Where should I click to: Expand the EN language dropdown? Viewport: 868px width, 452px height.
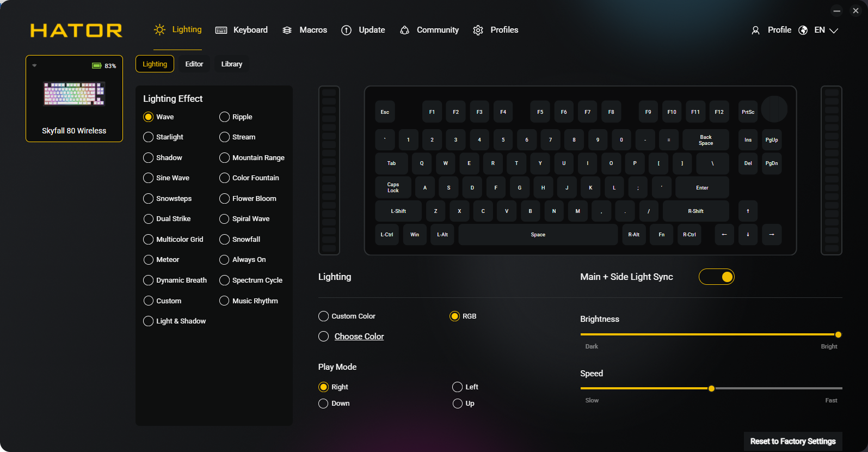click(x=826, y=30)
